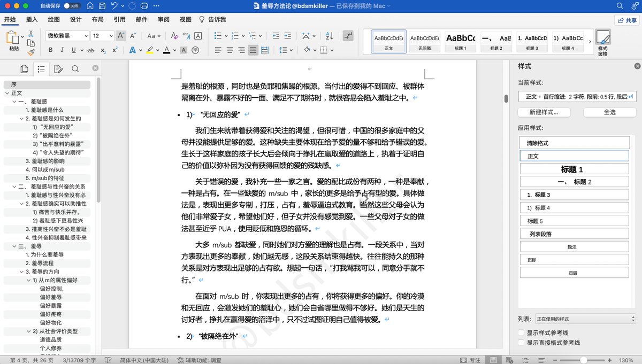Click the 新建样式 button
This screenshot has width=642, height=364.
point(544,112)
